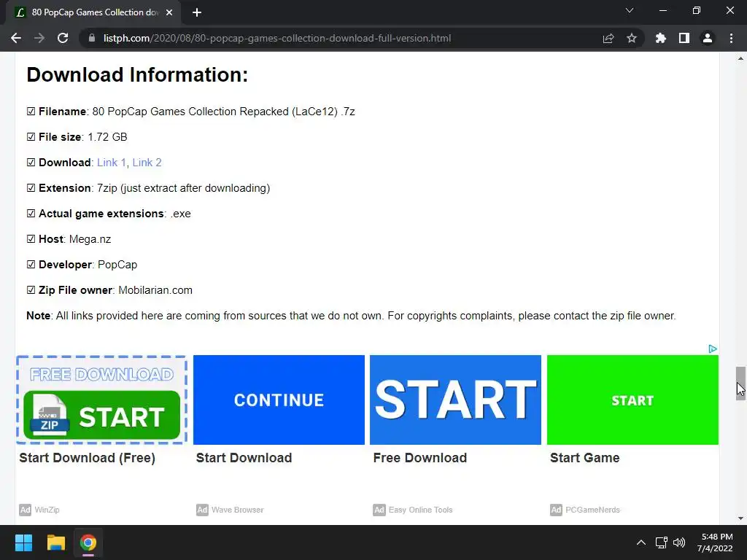The height and width of the screenshot is (560, 747).
Task: Click the checkmark beside File size
Action: pyautogui.click(x=31, y=136)
